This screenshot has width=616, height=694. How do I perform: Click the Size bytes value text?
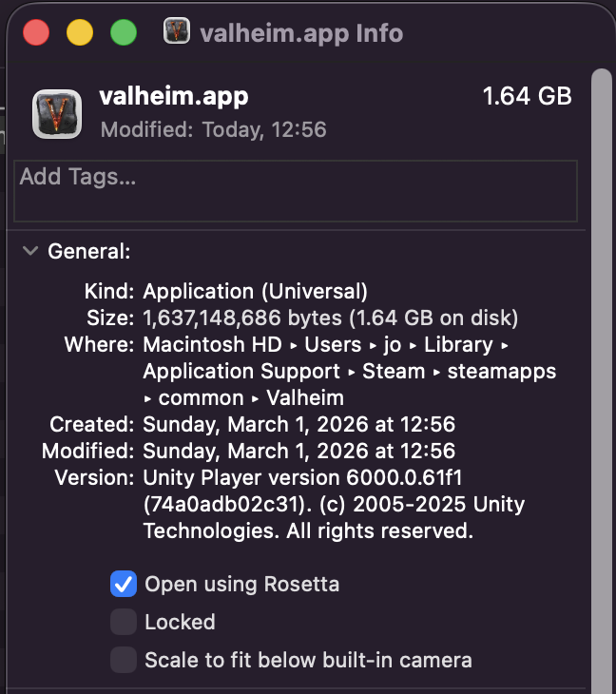[331, 318]
